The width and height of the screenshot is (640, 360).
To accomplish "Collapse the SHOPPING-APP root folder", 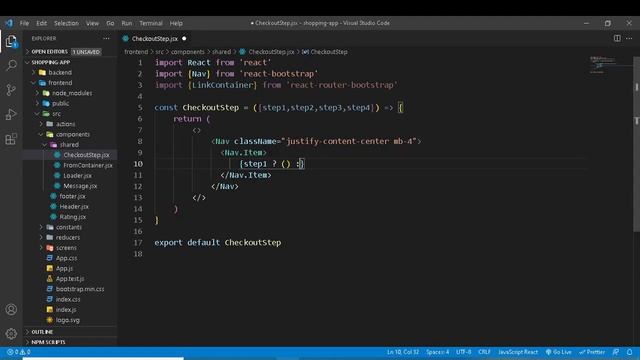I will tap(70, 62).
